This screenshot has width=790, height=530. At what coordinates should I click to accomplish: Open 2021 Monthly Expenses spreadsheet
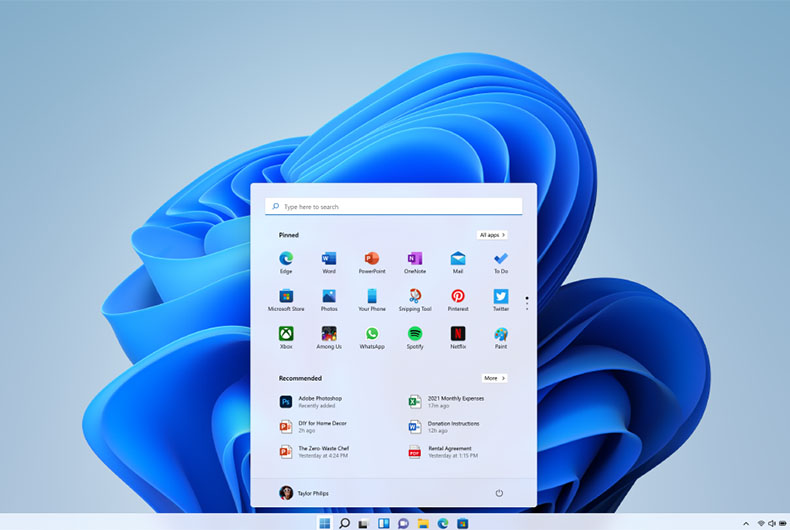coord(446,402)
